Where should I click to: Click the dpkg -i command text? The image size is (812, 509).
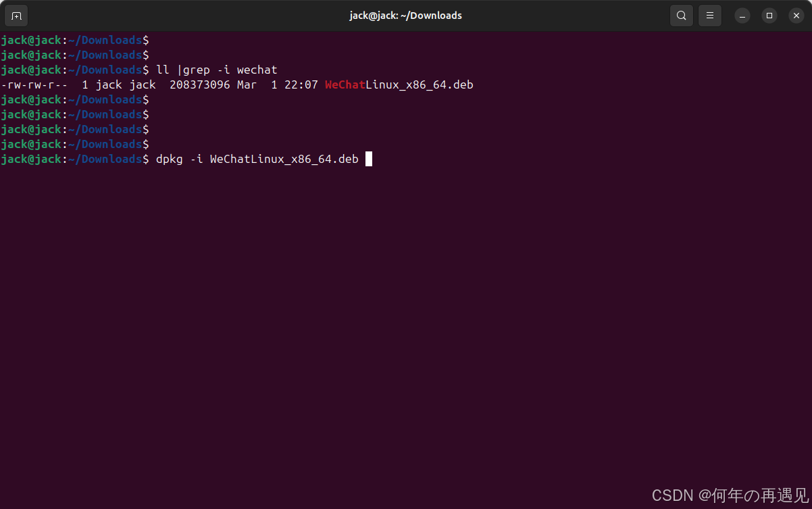(179, 160)
